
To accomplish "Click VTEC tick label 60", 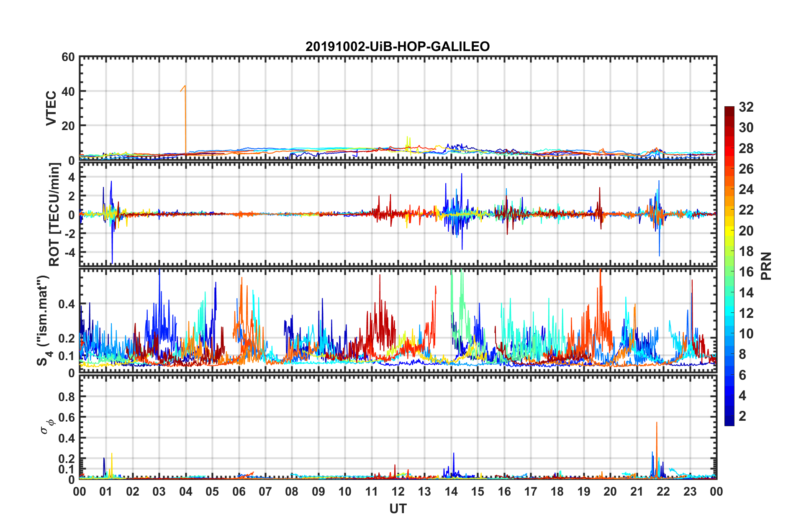I will [x=68, y=57].
